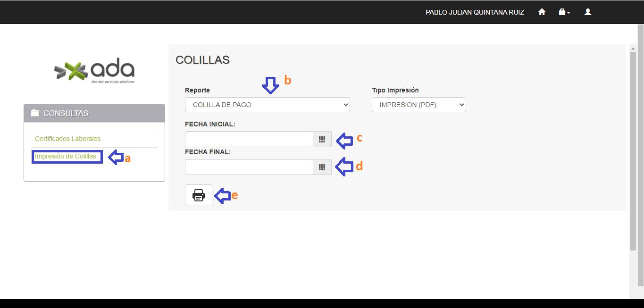Viewport: 644px width, 308px height.
Task: Click the Tipo Impresión field label
Action: [x=395, y=90]
